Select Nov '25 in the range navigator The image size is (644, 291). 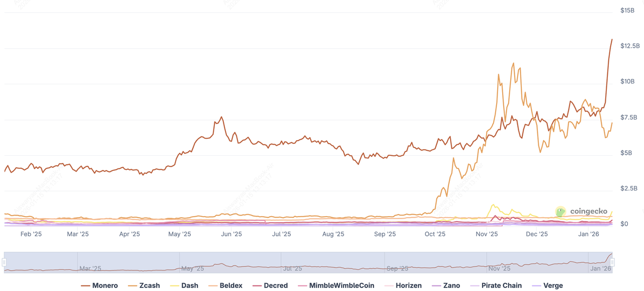(499, 268)
